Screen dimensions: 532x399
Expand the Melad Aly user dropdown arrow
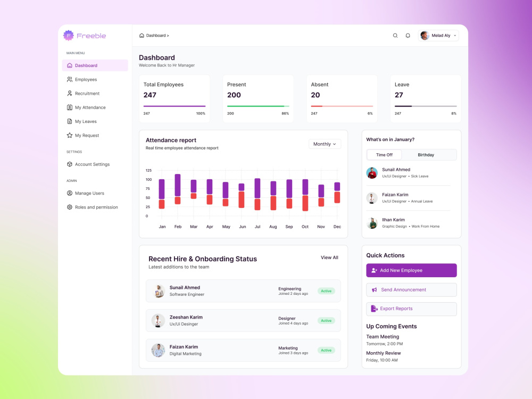click(x=455, y=36)
